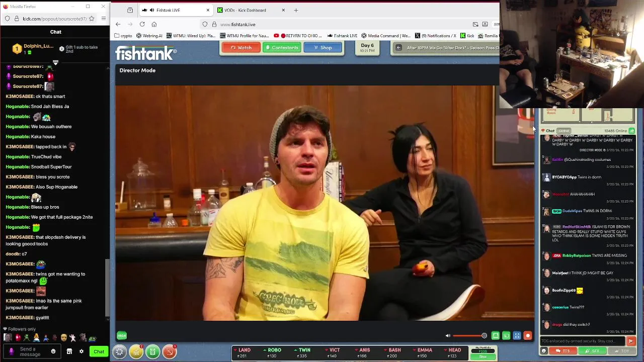Click the red Watch button
The image size is (644, 362).
tap(240, 48)
